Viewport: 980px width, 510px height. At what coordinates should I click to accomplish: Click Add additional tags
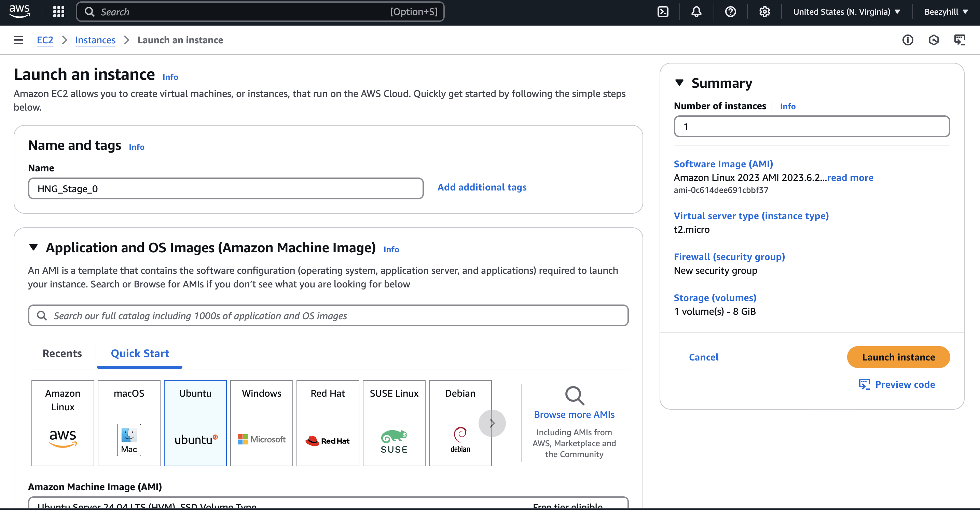pos(482,187)
